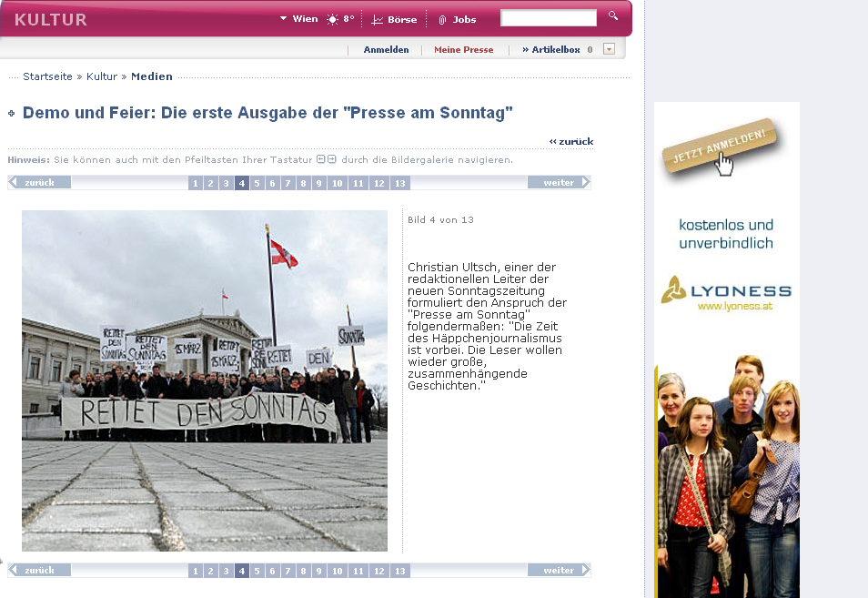This screenshot has width=868, height=598.
Task: Go to image 10 in the pager above the photo
Action: click(338, 183)
